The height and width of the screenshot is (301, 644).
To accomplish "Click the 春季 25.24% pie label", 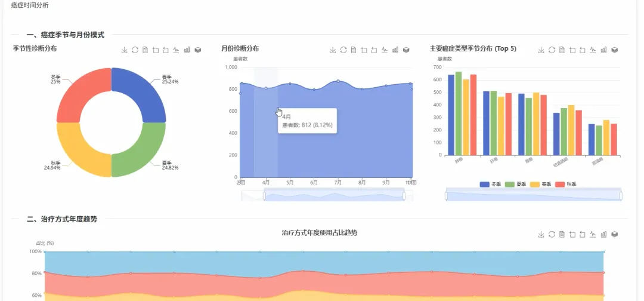I will pos(170,79).
